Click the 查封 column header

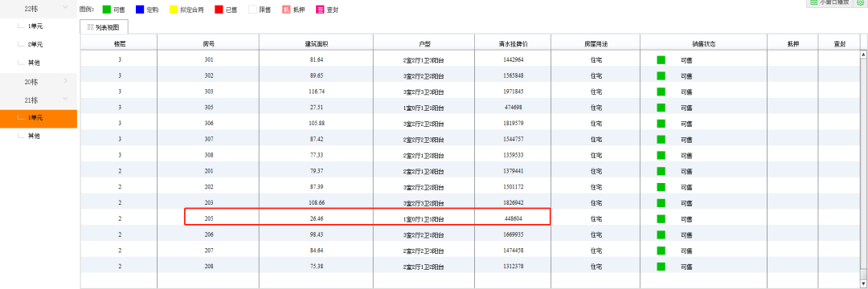(x=839, y=43)
